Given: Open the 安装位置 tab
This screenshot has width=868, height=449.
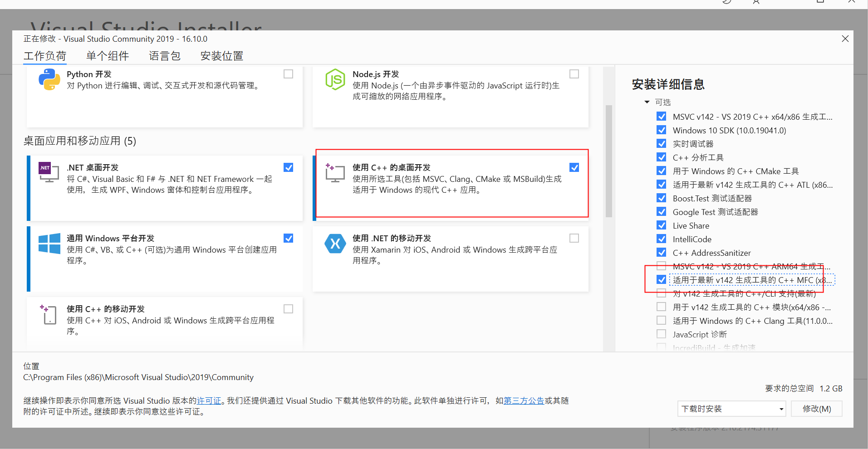Looking at the screenshot, I should (222, 56).
